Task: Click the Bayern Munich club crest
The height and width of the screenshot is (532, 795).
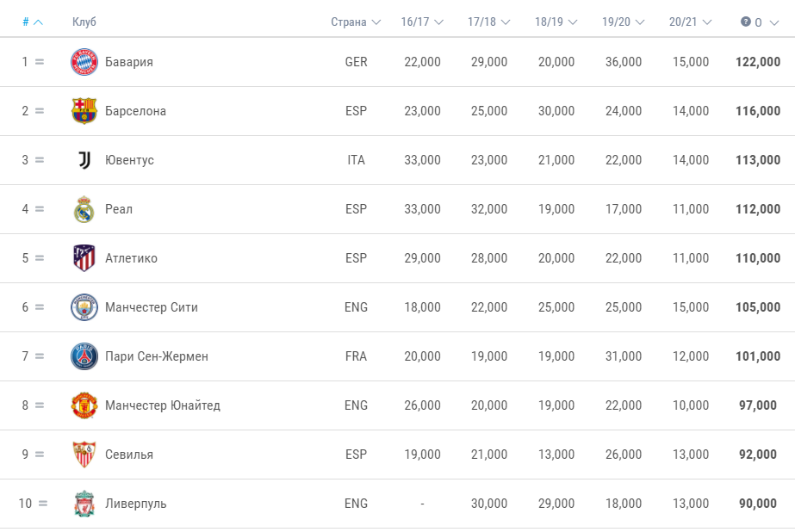Action: coord(84,62)
